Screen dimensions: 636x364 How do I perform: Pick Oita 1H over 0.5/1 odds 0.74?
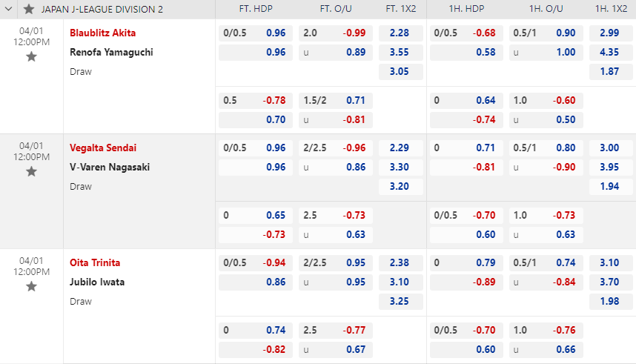(x=546, y=262)
